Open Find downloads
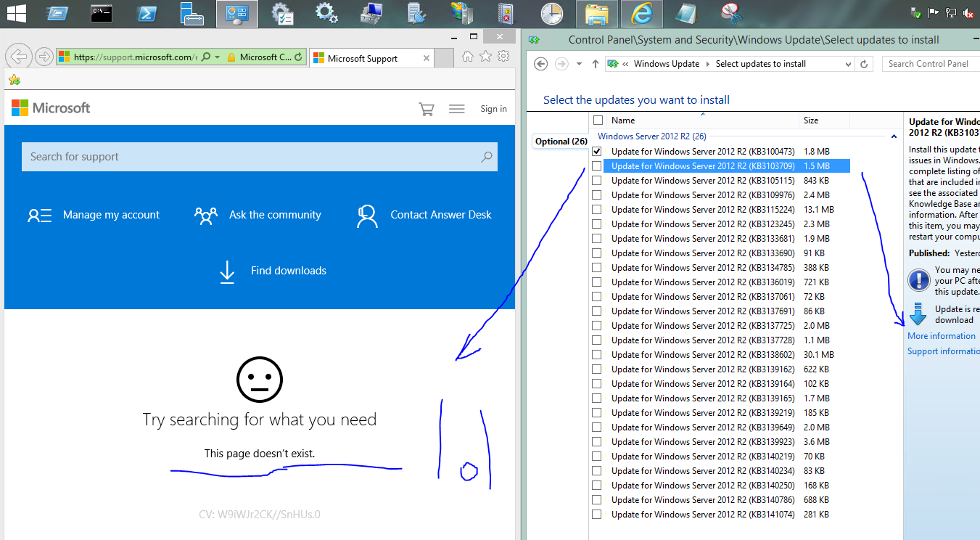 pyautogui.click(x=273, y=271)
